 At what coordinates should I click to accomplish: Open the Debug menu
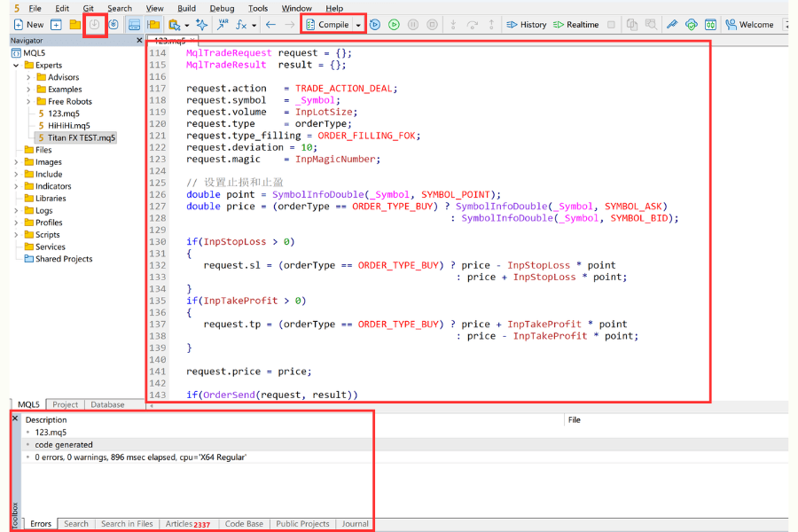click(x=222, y=8)
